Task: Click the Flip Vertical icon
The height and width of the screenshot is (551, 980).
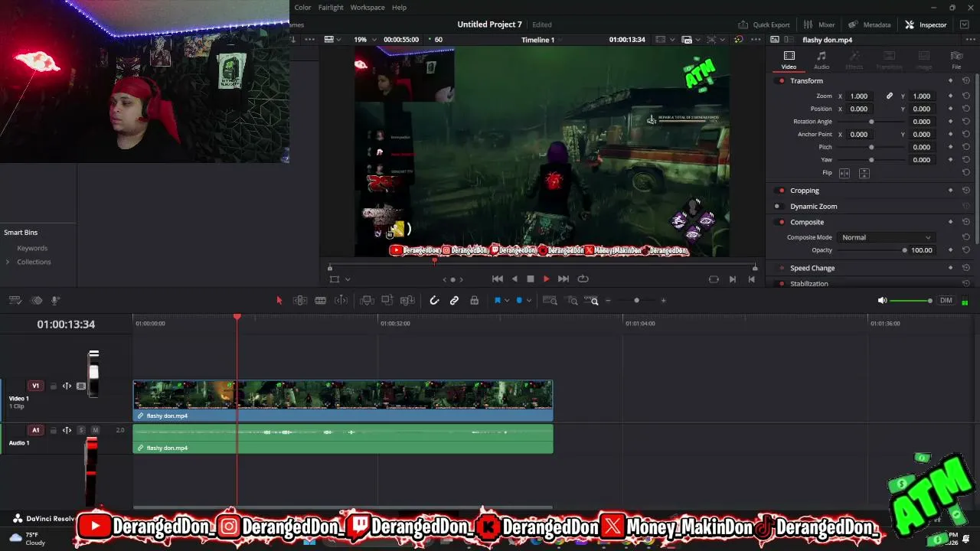Action: coord(864,173)
